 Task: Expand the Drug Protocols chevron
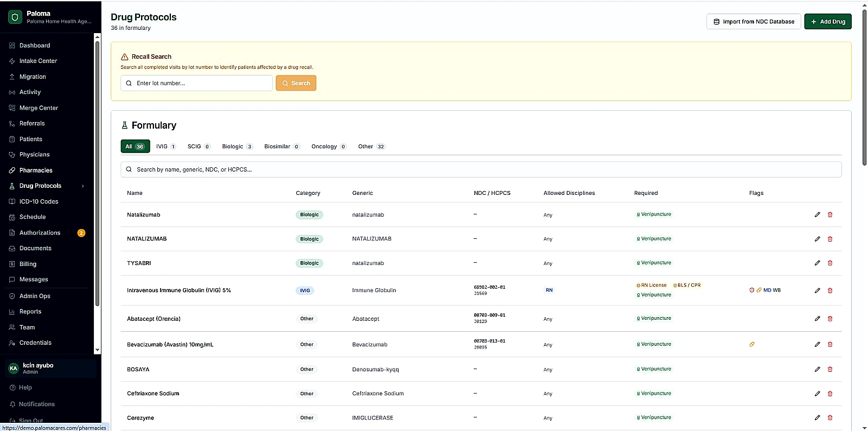[x=83, y=186]
